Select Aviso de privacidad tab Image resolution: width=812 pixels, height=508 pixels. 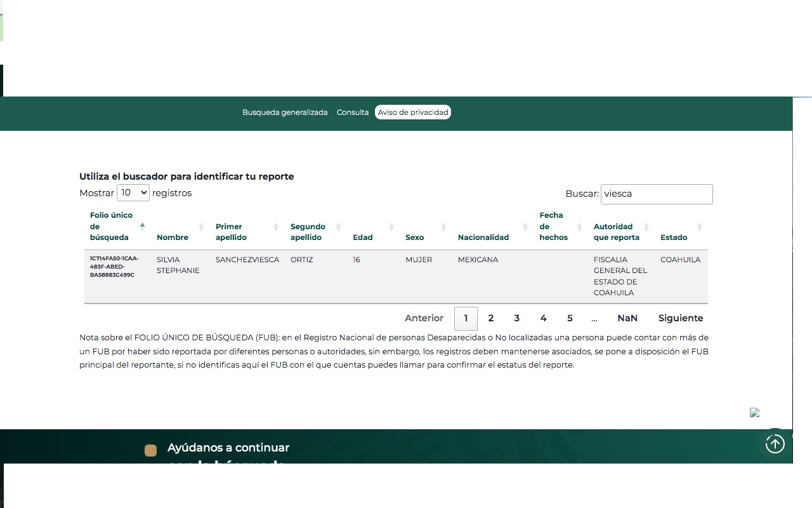[x=413, y=112]
